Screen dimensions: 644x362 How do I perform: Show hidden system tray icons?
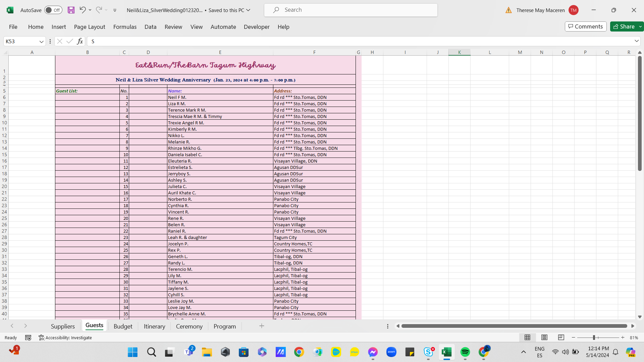point(523,352)
